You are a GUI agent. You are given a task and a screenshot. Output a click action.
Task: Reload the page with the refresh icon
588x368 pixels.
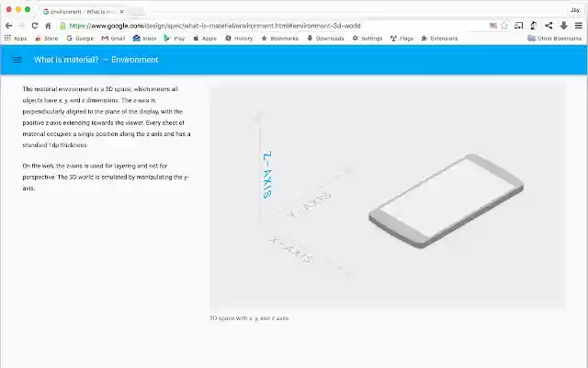click(x=35, y=26)
